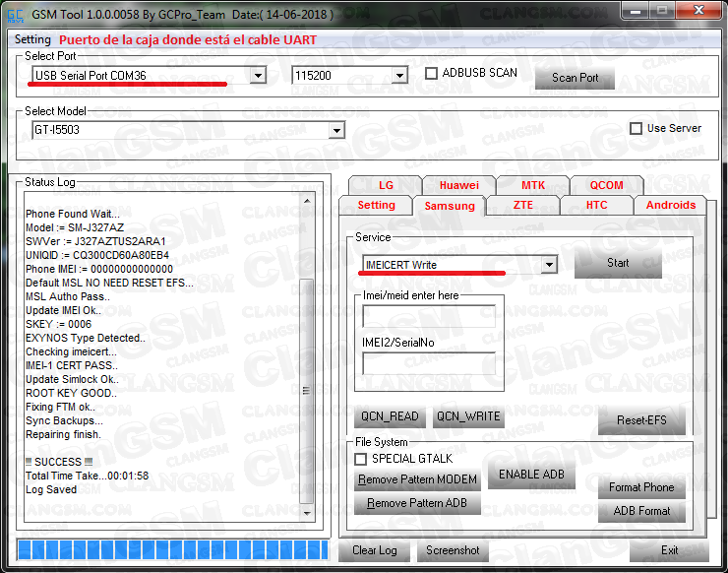This screenshot has height=573, width=728.
Task: Select the Setting tab
Action: click(376, 205)
